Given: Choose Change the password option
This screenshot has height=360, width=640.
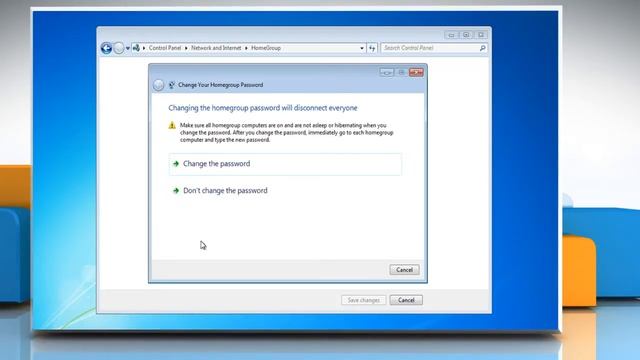Looking at the screenshot, I should [x=285, y=164].
